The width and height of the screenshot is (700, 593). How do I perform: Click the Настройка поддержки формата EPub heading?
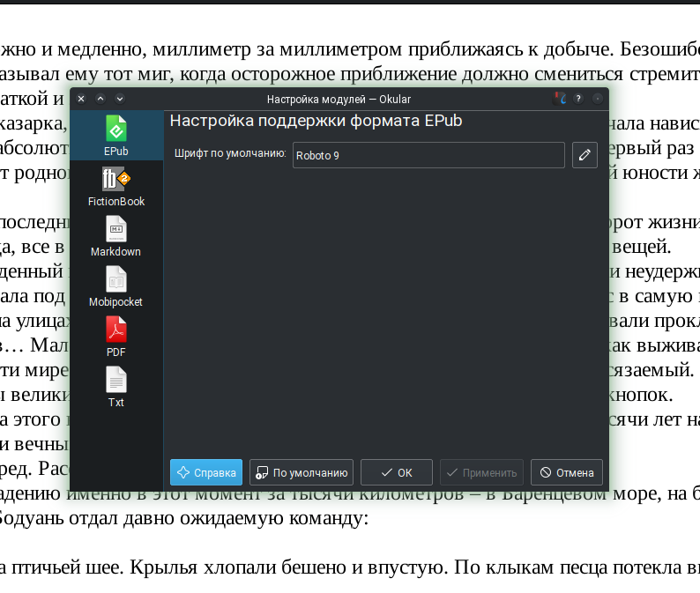[x=316, y=121]
